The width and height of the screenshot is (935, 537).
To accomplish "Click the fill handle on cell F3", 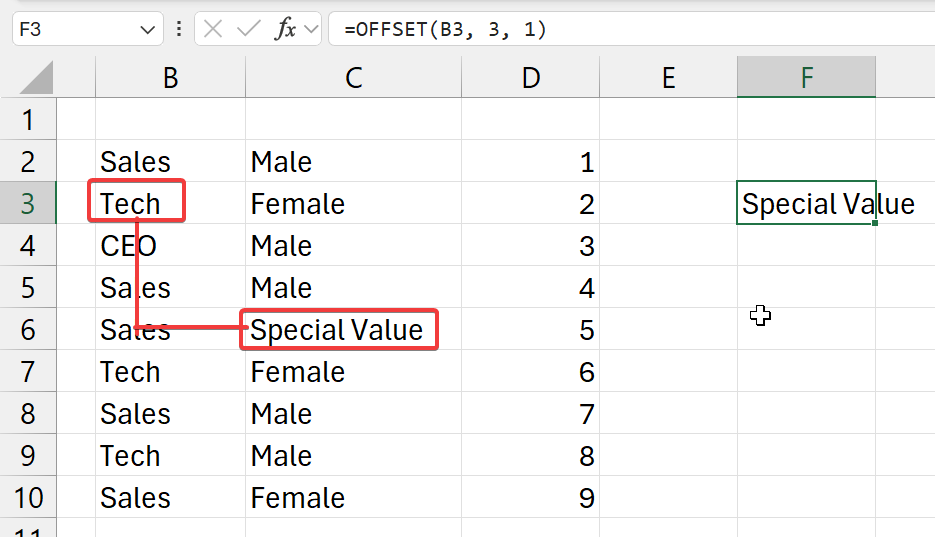I will coord(875,224).
